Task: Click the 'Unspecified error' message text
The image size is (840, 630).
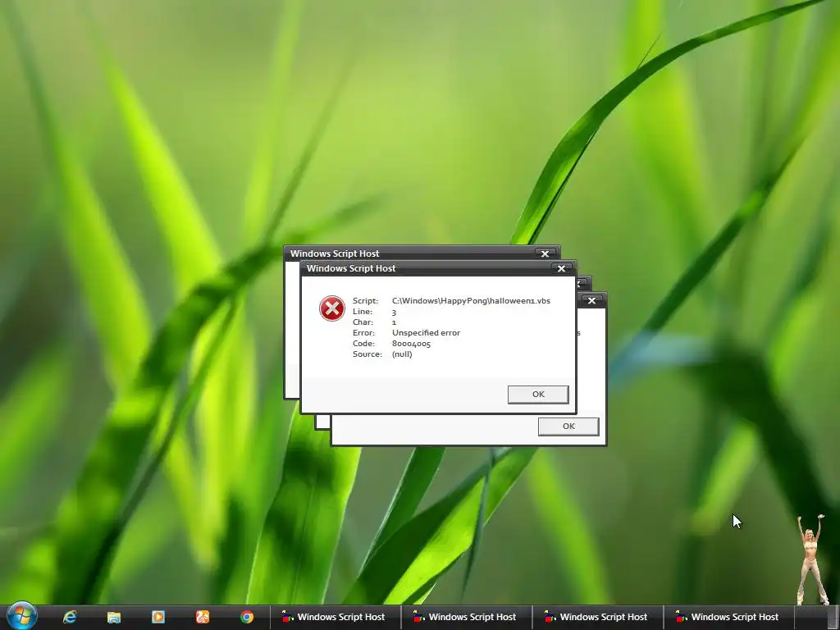Action: point(426,333)
